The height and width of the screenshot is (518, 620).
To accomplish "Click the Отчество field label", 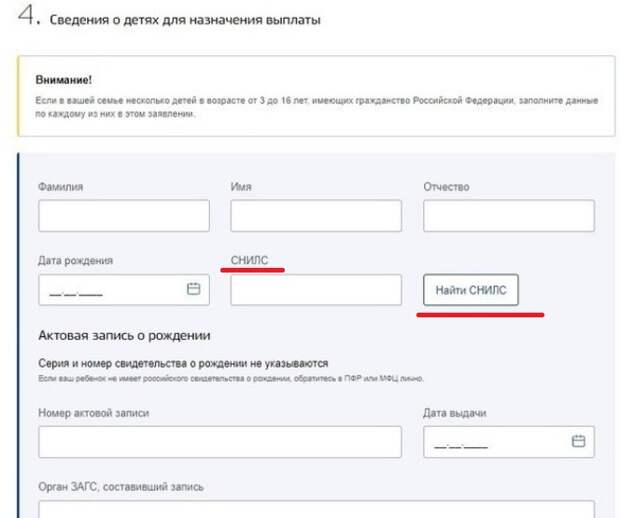I will 447,186.
